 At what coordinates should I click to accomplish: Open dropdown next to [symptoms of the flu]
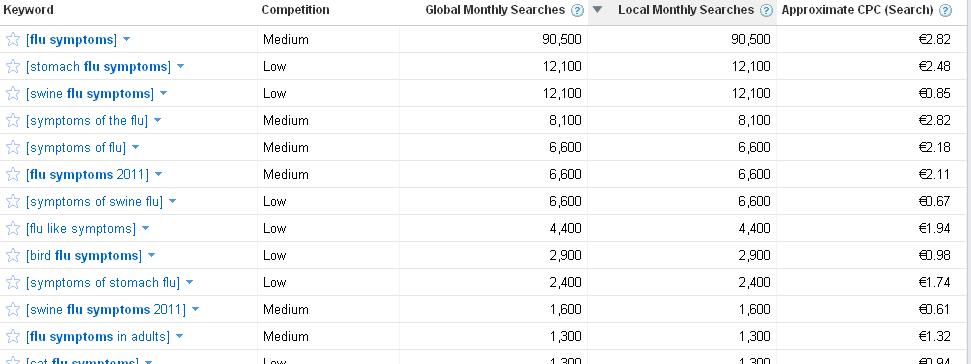tap(157, 120)
